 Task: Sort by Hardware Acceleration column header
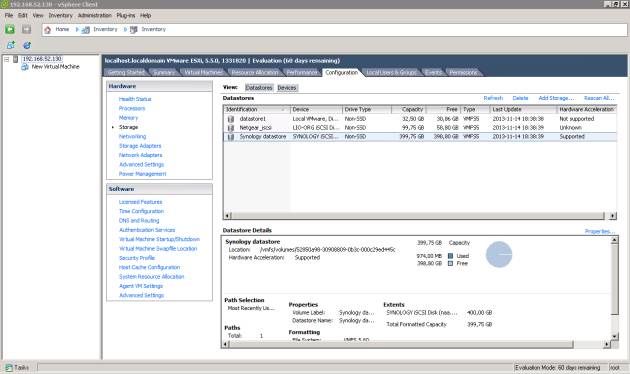587,109
